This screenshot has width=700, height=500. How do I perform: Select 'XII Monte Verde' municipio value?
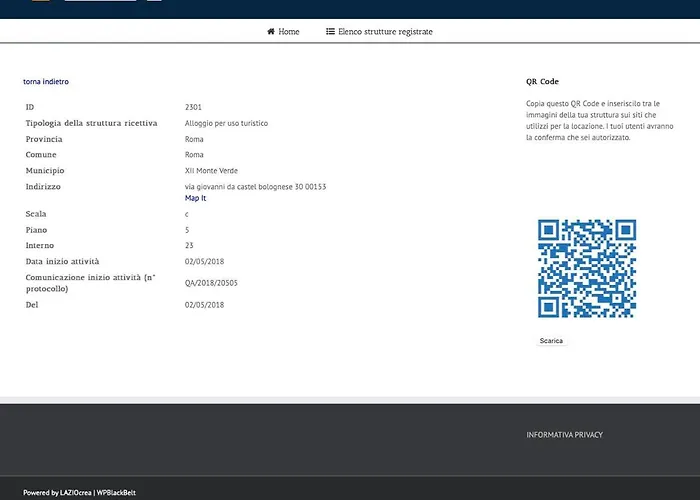point(211,171)
